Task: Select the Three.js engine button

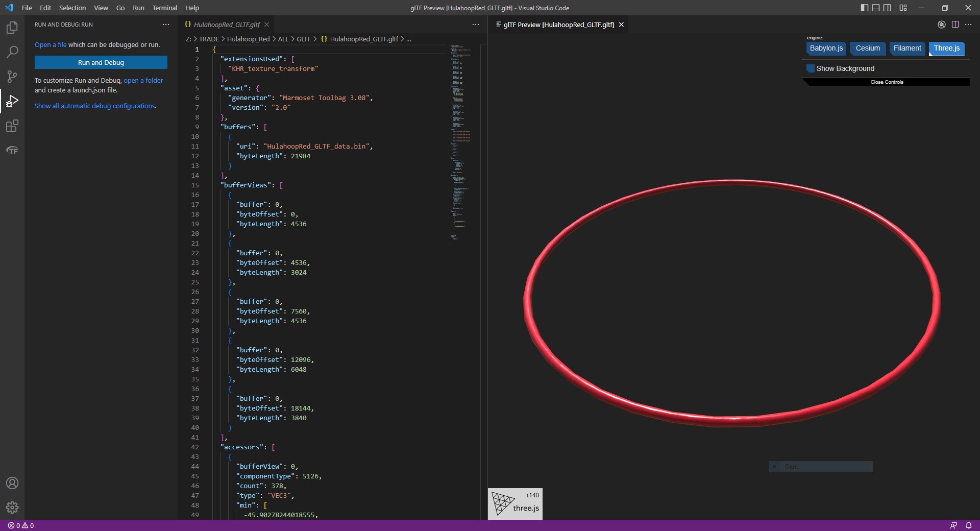Action: coord(946,49)
